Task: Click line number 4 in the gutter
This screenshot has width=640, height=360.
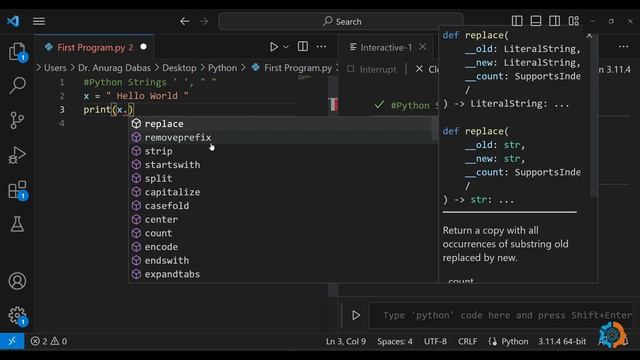Action: click(62, 123)
